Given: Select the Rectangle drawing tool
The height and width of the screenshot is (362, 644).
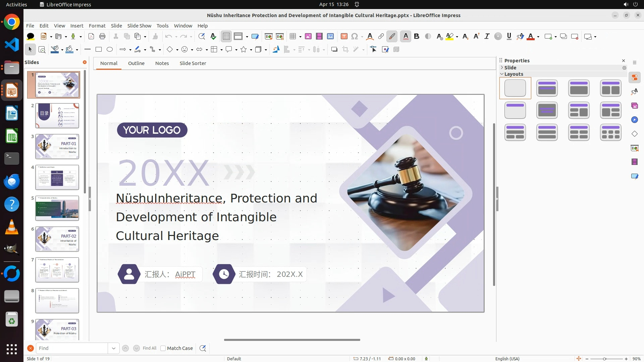Looking at the screenshot, I should coord(99,50).
